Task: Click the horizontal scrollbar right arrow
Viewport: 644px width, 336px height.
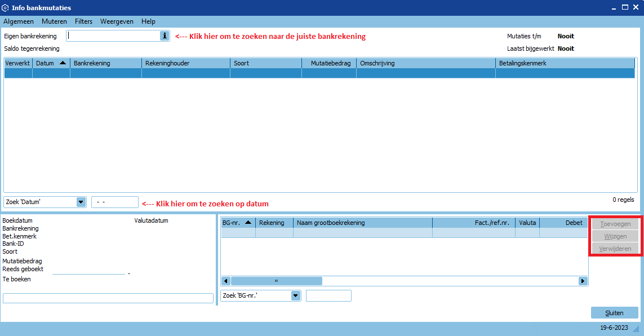Action: click(583, 281)
